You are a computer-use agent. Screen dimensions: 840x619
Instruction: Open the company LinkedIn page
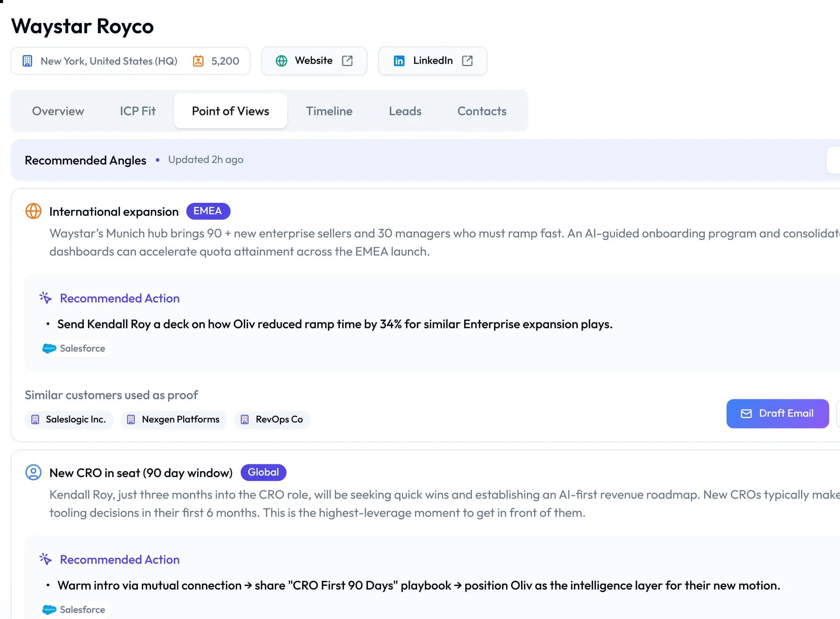[433, 61]
